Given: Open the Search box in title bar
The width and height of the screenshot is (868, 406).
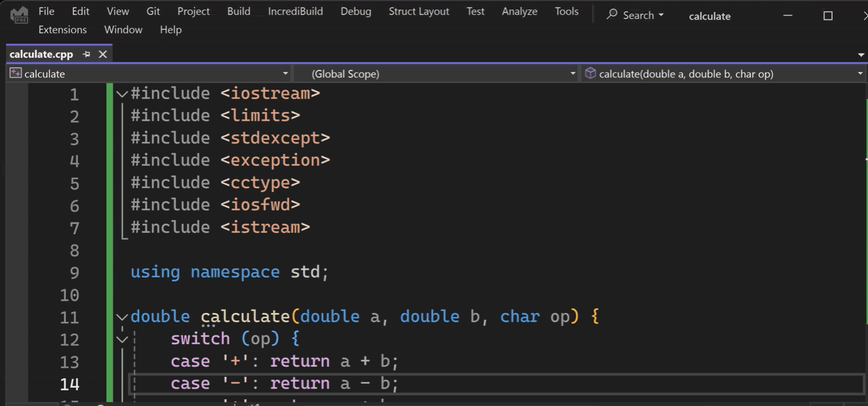Looking at the screenshot, I should point(635,15).
